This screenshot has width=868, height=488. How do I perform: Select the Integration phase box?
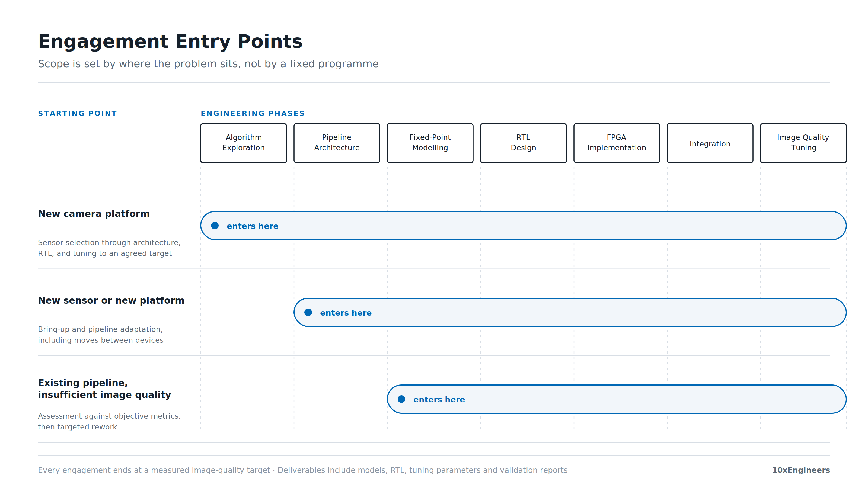tap(710, 143)
